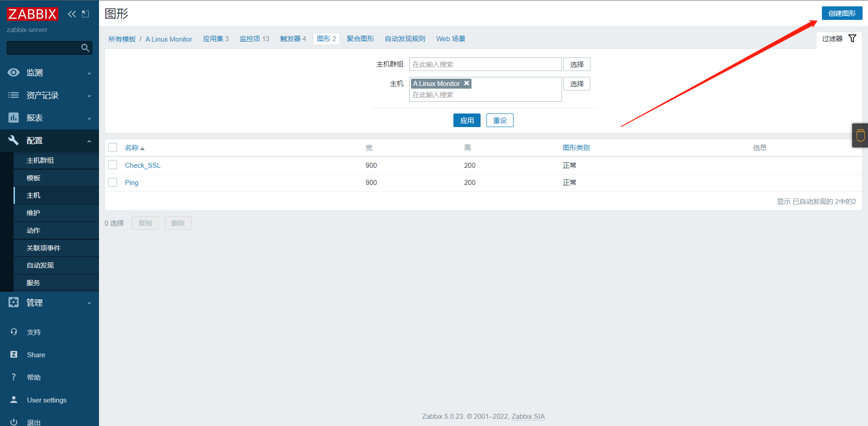Collapse the sidebar with double-arrow icon
The width and height of the screenshot is (868, 426).
point(72,14)
